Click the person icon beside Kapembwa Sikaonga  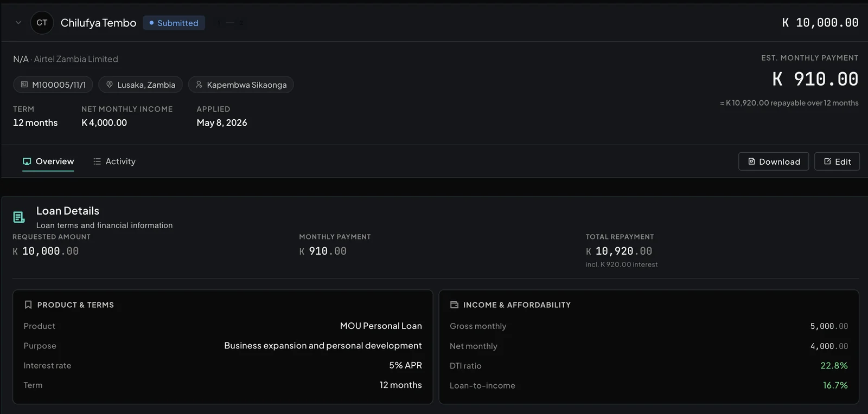pyautogui.click(x=199, y=85)
